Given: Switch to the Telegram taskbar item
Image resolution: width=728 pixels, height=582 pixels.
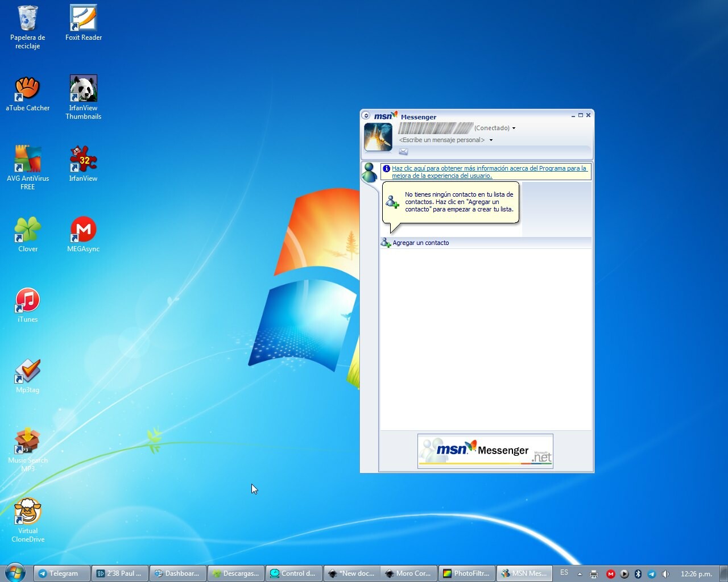Looking at the screenshot, I should tap(62, 573).
